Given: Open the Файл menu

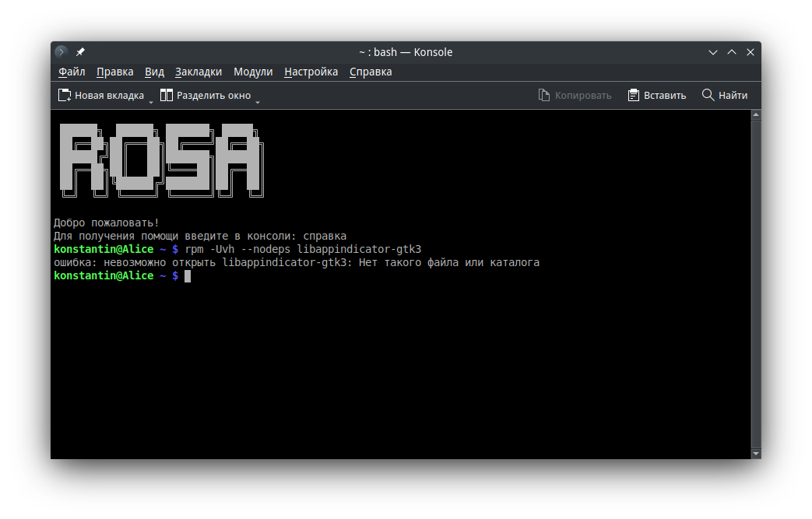Looking at the screenshot, I should pos(72,72).
